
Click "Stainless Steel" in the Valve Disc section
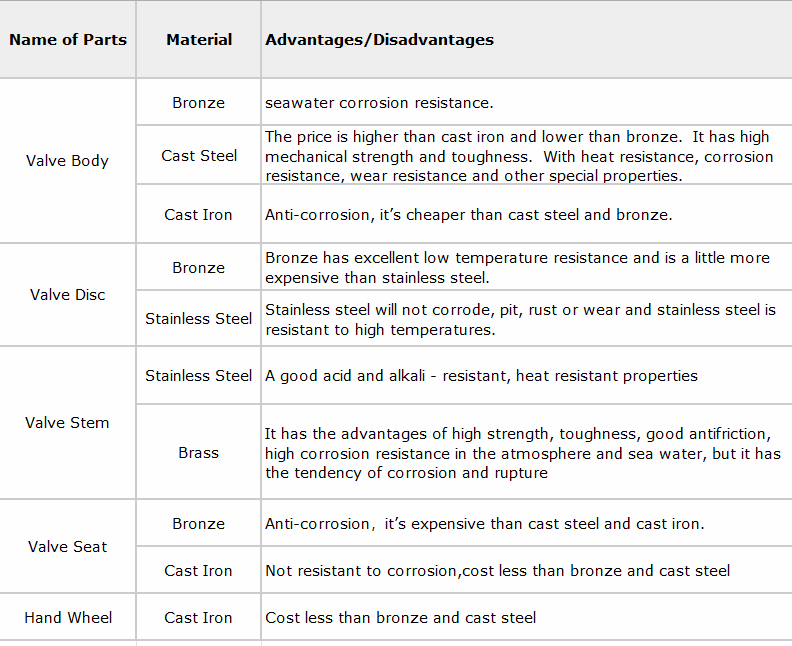click(198, 319)
